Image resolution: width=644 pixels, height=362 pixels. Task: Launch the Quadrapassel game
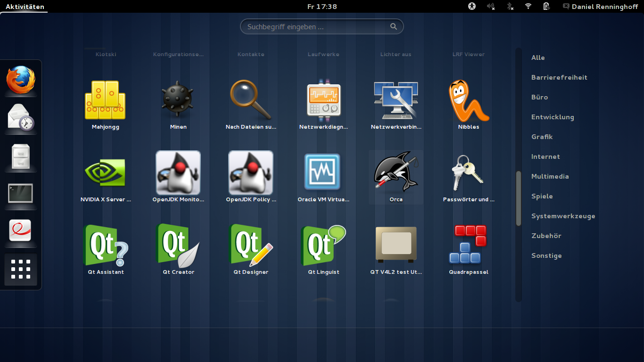click(468, 246)
